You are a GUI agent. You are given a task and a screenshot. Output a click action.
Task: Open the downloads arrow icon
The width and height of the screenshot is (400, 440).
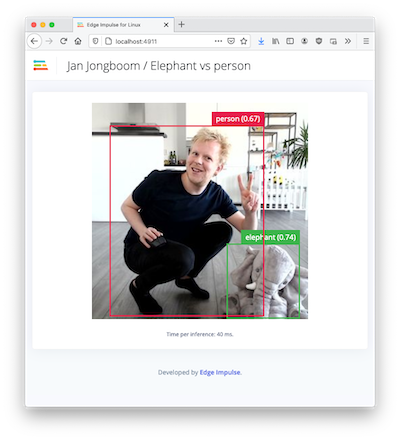click(261, 41)
